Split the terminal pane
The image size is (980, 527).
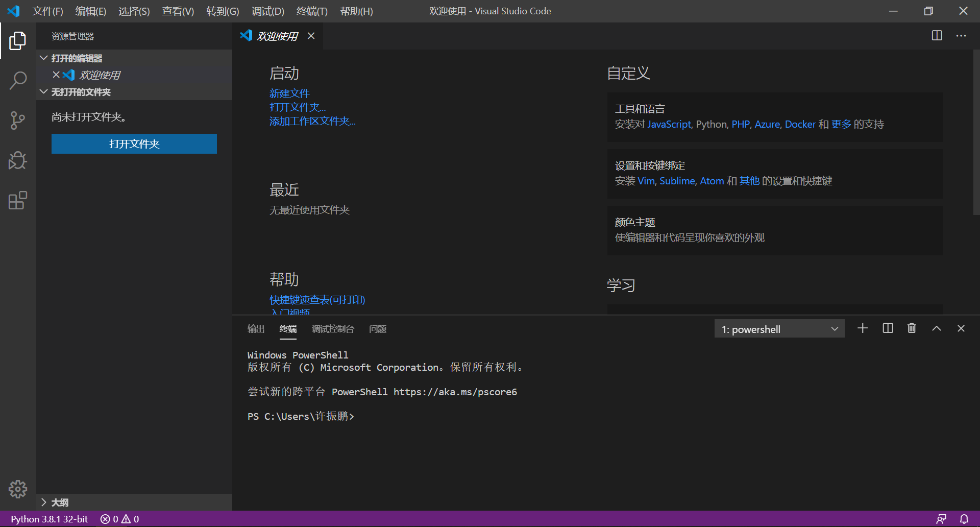click(888, 328)
